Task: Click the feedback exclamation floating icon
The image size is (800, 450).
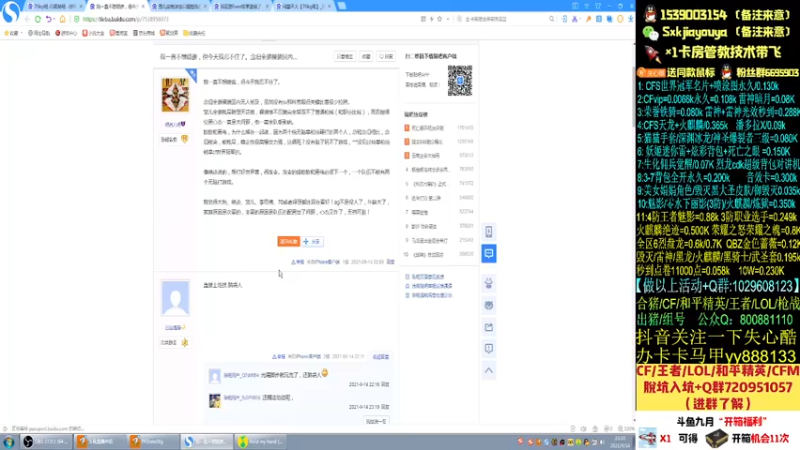Action: (x=489, y=348)
